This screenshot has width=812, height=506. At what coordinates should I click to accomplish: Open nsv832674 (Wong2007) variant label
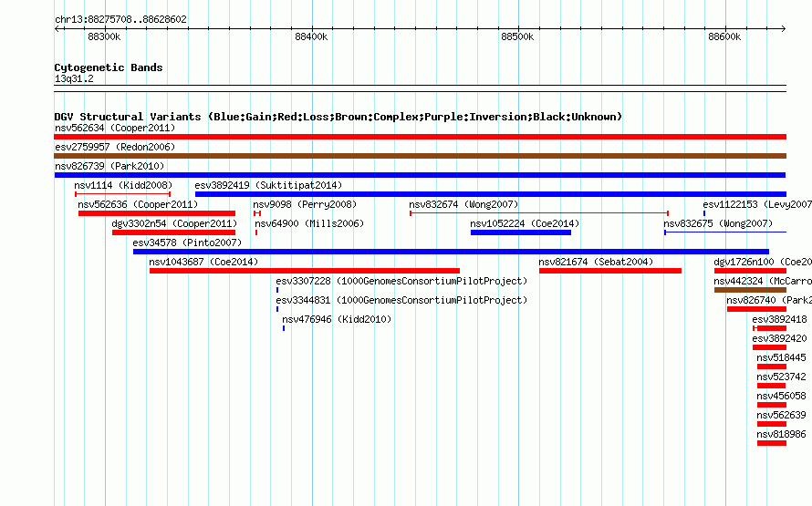tap(463, 204)
